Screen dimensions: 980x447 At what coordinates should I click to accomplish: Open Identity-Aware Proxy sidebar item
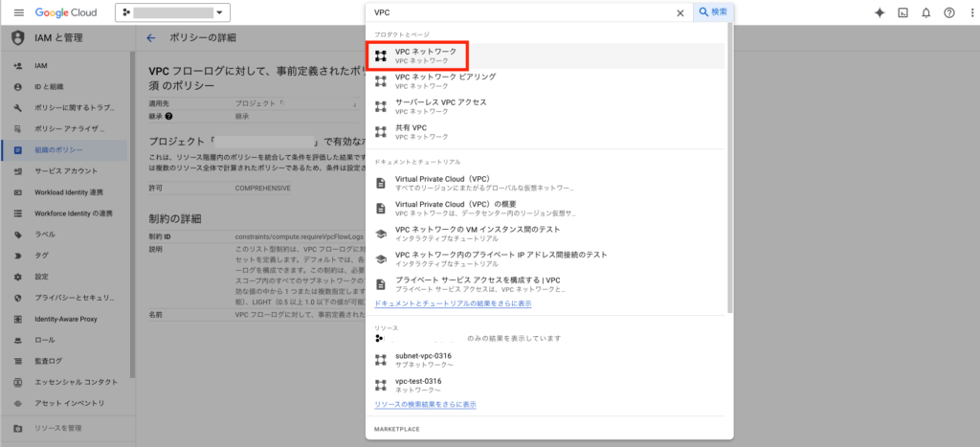[66, 319]
